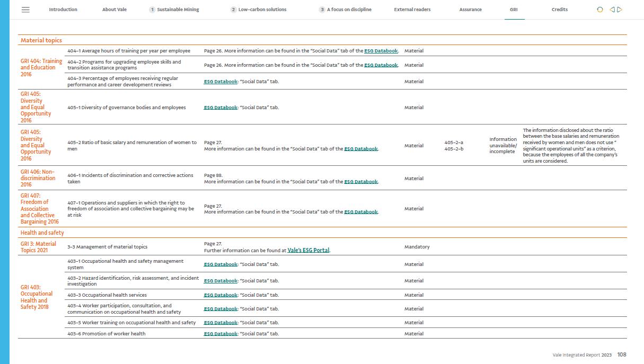Go to previous page with left arrow
This screenshot has height=364, width=644.
pyautogui.click(x=612, y=10)
